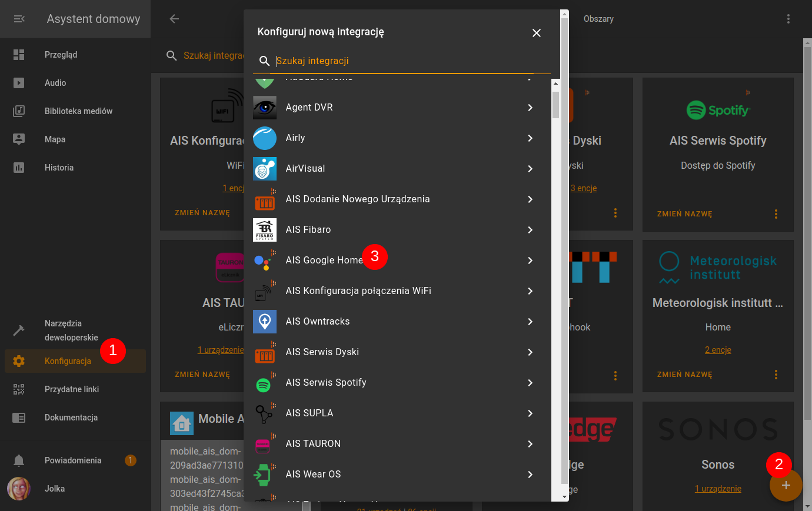Expand the AIS Fibaro chevron
Viewport: 812px width, 511px height.
[530, 230]
